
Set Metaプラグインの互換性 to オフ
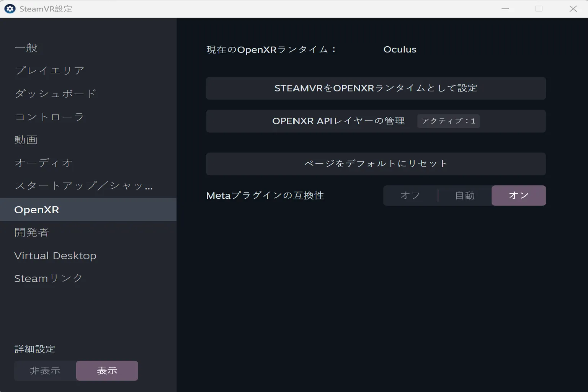(x=410, y=196)
